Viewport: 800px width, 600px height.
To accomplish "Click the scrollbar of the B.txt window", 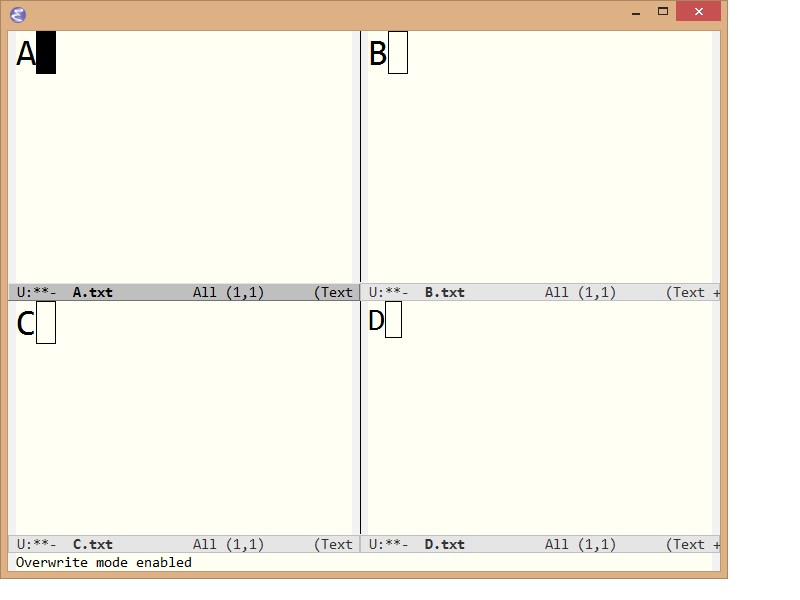I will point(716,157).
